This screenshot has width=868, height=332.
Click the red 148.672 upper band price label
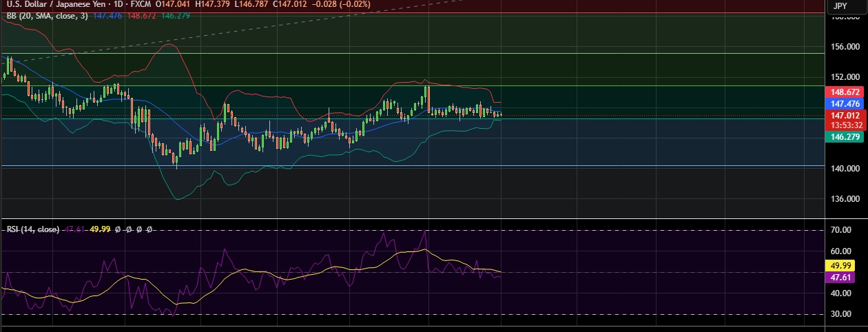(844, 92)
